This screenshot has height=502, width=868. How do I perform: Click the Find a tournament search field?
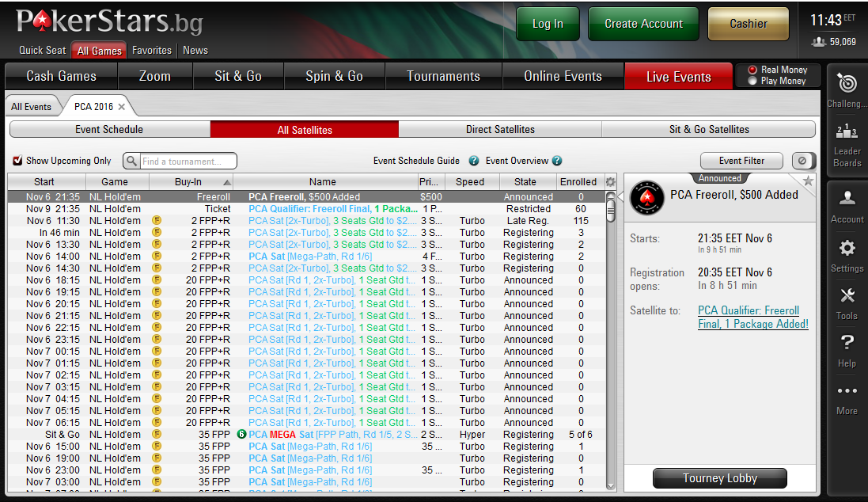[188, 162]
